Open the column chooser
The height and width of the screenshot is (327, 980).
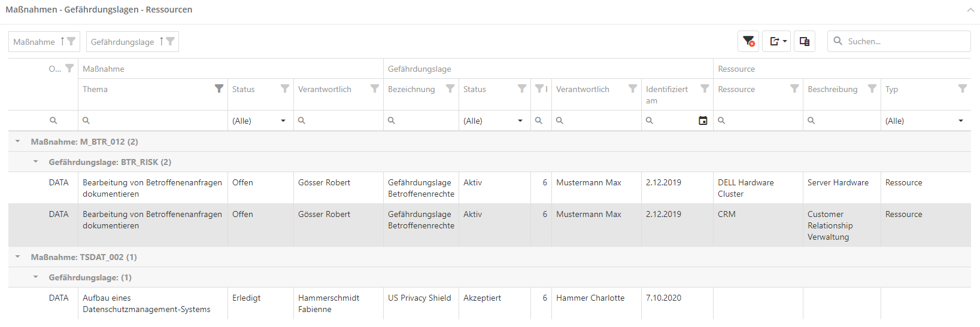click(804, 41)
